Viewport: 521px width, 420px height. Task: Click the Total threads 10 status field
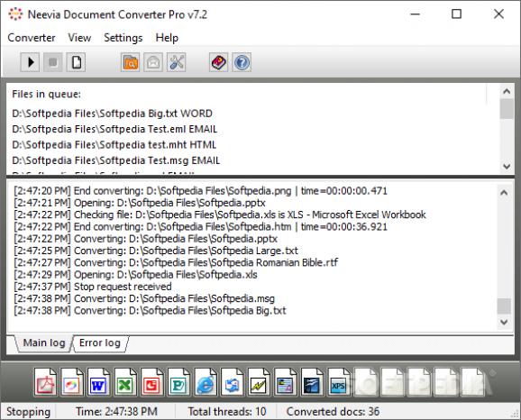tap(227, 411)
